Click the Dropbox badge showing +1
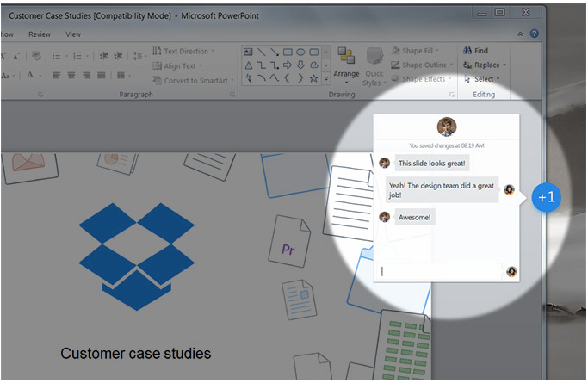 point(546,197)
